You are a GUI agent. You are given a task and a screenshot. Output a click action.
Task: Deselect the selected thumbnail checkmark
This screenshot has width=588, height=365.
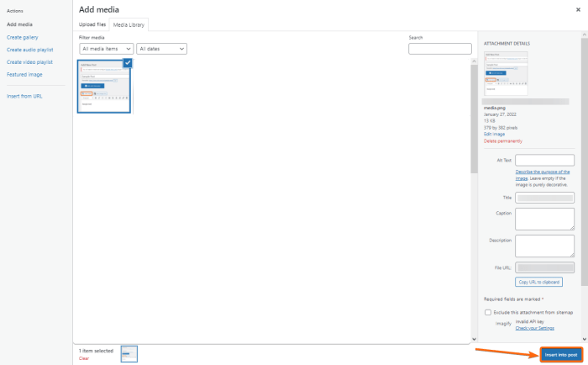coord(127,63)
